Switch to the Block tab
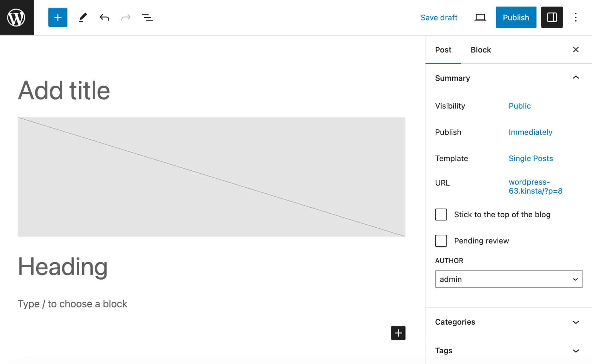 pyautogui.click(x=481, y=50)
